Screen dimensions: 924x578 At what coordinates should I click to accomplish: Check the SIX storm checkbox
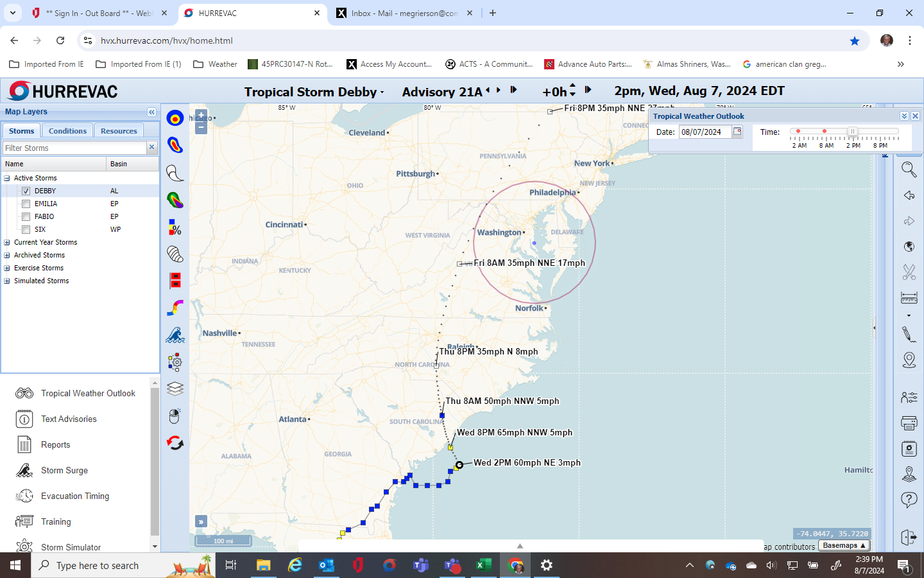tap(26, 229)
